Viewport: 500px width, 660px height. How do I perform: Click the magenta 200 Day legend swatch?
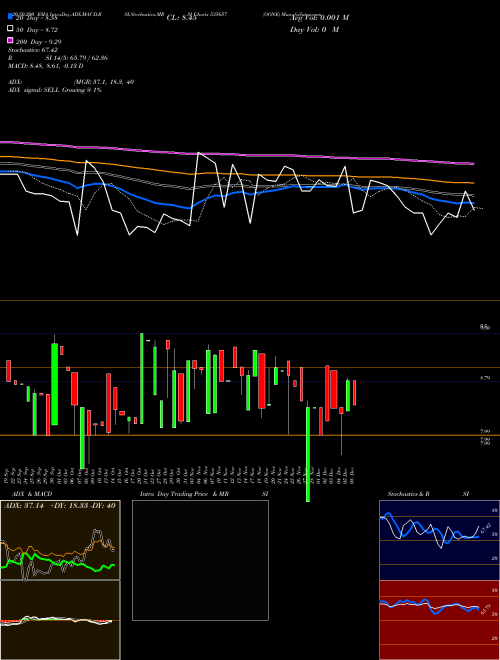tap(11, 41)
